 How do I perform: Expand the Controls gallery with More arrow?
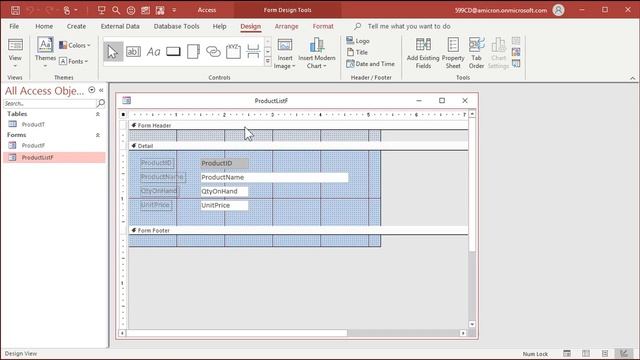[x=268, y=61]
